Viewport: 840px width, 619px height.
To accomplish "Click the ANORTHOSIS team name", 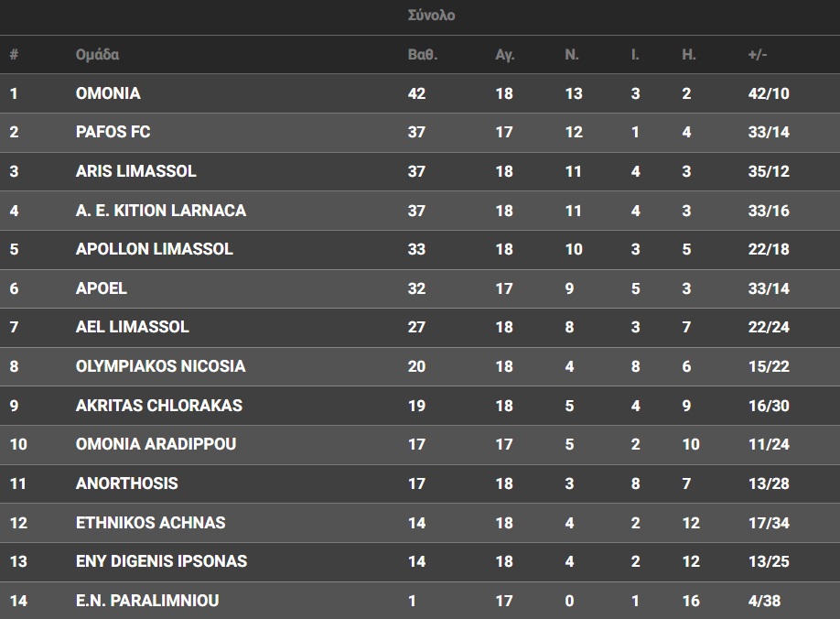I will [x=126, y=483].
